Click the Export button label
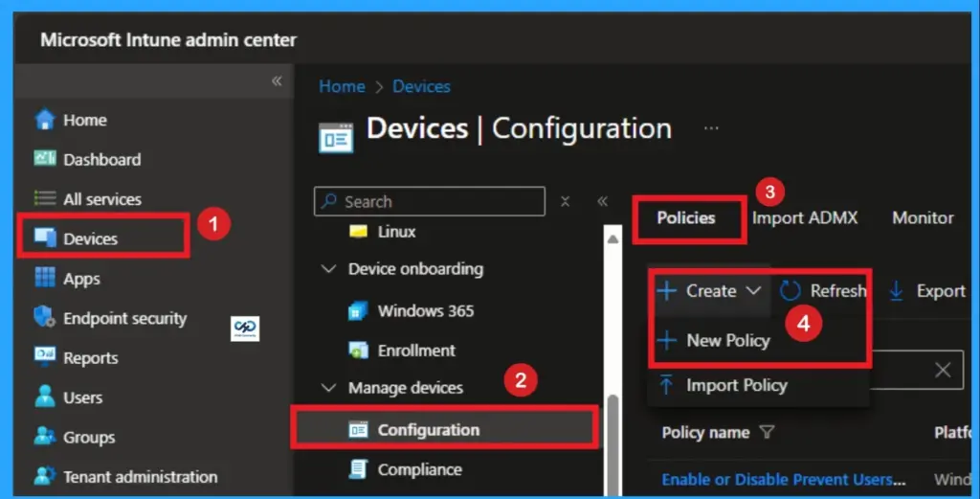 (941, 291)
